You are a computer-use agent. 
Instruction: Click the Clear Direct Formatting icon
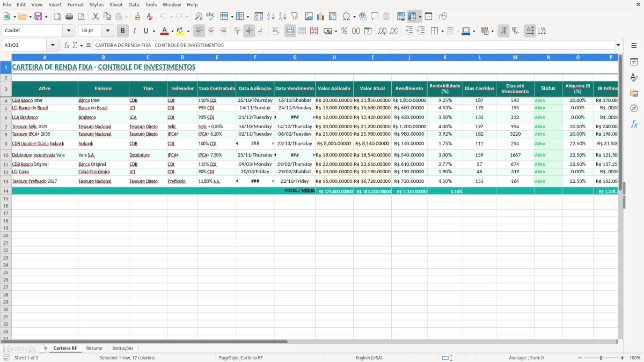tap(149, 17)
